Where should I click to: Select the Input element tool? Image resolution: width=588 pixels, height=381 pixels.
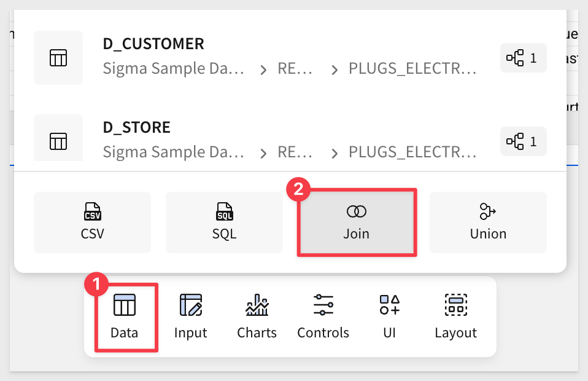click(190, 316)
